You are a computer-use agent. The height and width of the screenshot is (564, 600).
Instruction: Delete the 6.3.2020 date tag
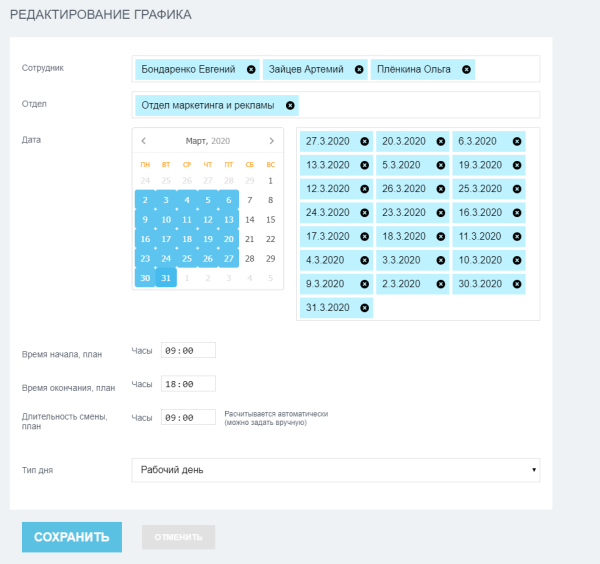[516, 142]
